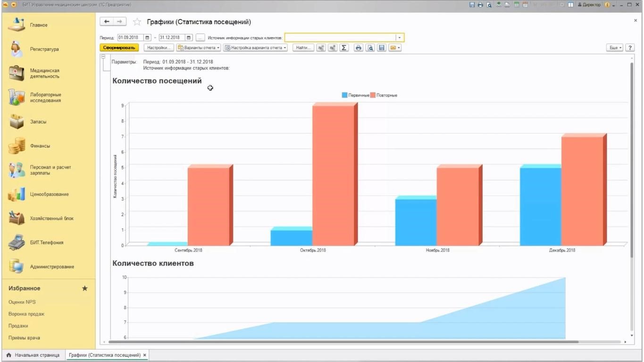644x362 pixels.
Task: Open the БИТ.Телефония section
Action: 46,243
